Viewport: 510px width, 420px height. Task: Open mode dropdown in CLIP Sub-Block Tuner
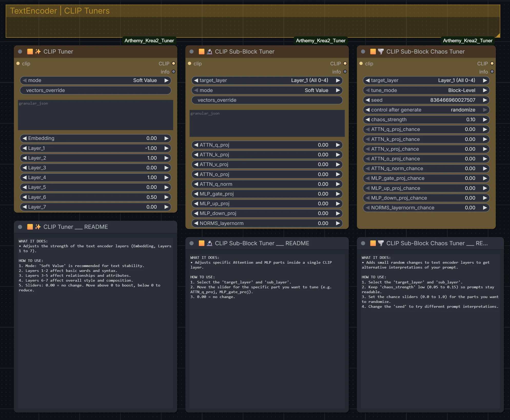267,90
